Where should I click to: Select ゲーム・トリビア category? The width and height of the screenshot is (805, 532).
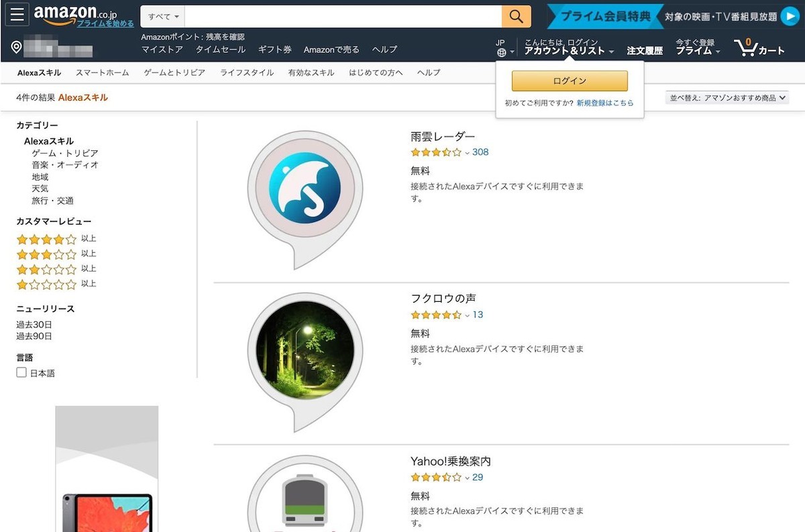(65, 154)
